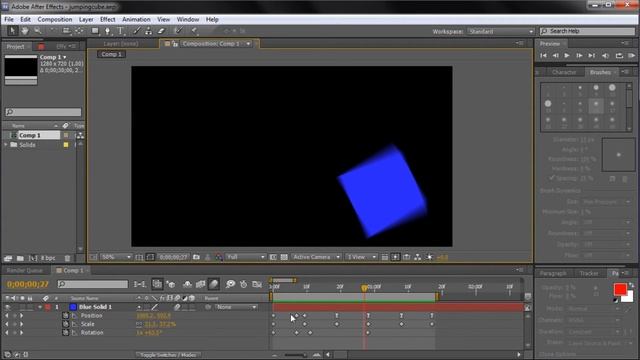The height and width of the screenshot is (360, 640).
Task: Select the Zoom magnifier tool
Action: [x=38, y=31]
